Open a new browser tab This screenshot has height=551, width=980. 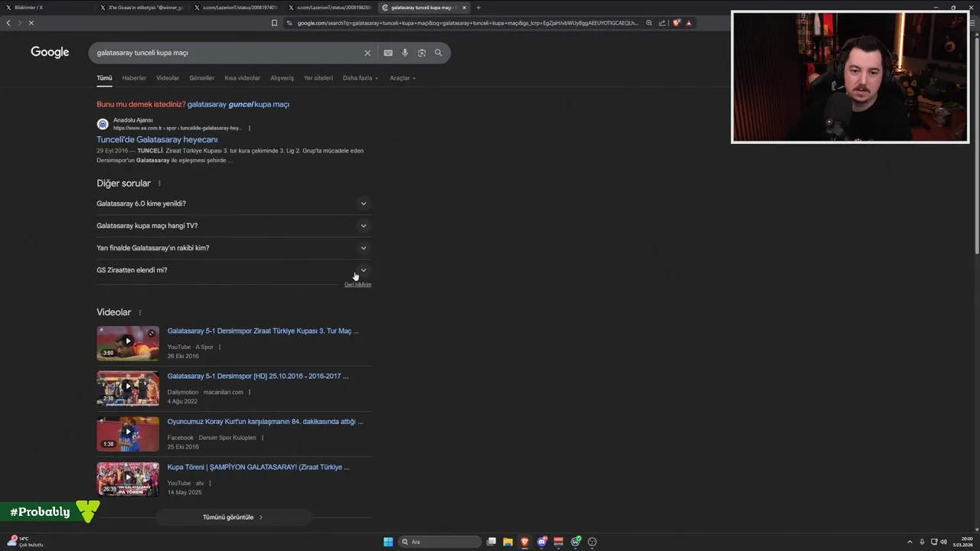(479, 8)
